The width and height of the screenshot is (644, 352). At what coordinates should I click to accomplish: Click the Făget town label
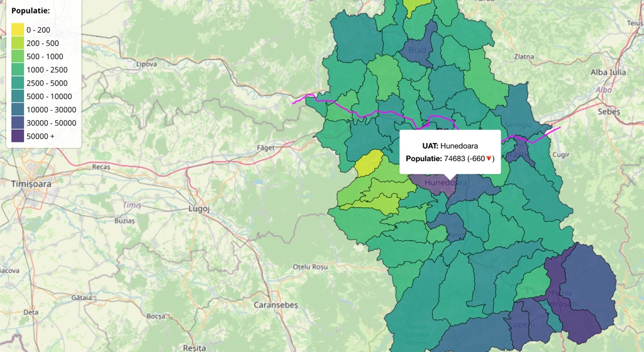pos(266,147)
